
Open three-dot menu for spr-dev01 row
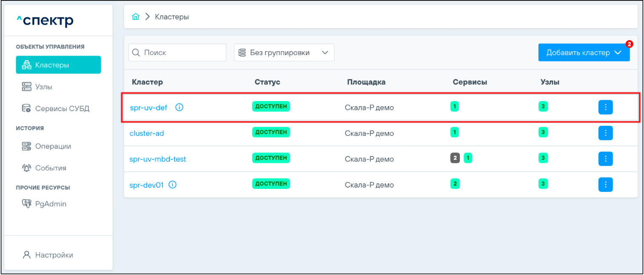point(605,185)
